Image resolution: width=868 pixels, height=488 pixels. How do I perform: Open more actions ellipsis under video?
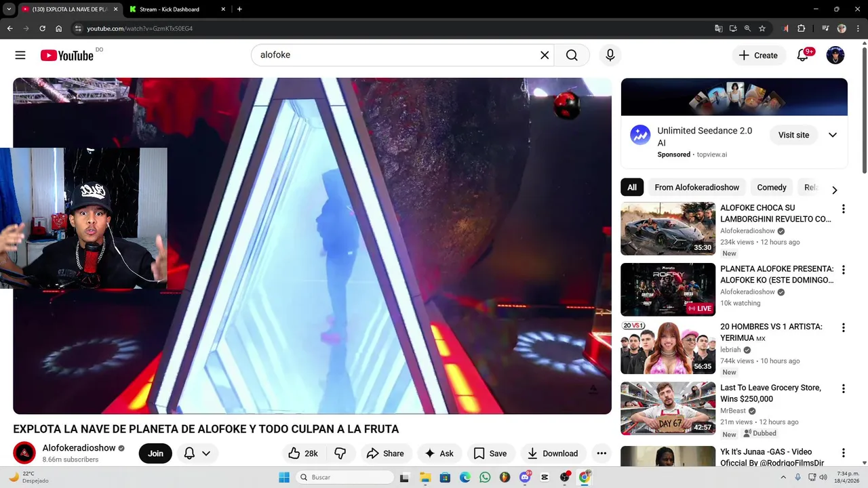[601, 453]
